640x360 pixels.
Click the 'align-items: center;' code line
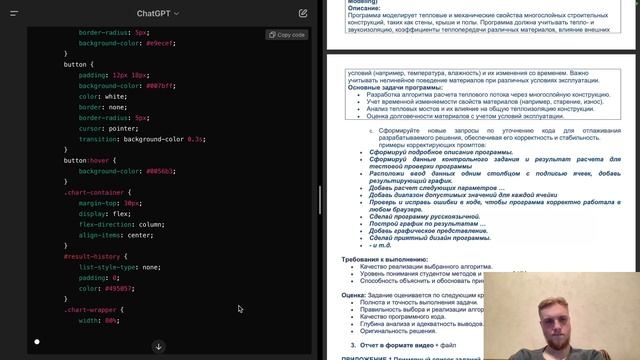[x=116, y=235]
